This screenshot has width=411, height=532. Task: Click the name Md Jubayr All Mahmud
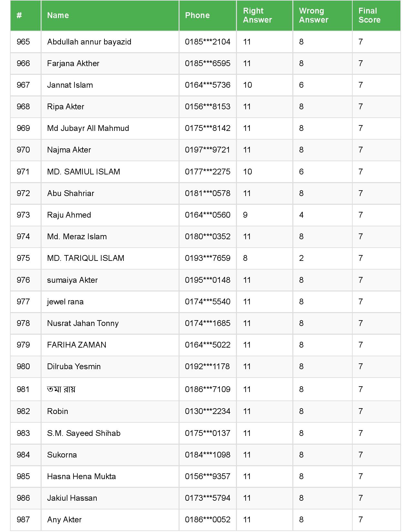click(x=88, y=128)
